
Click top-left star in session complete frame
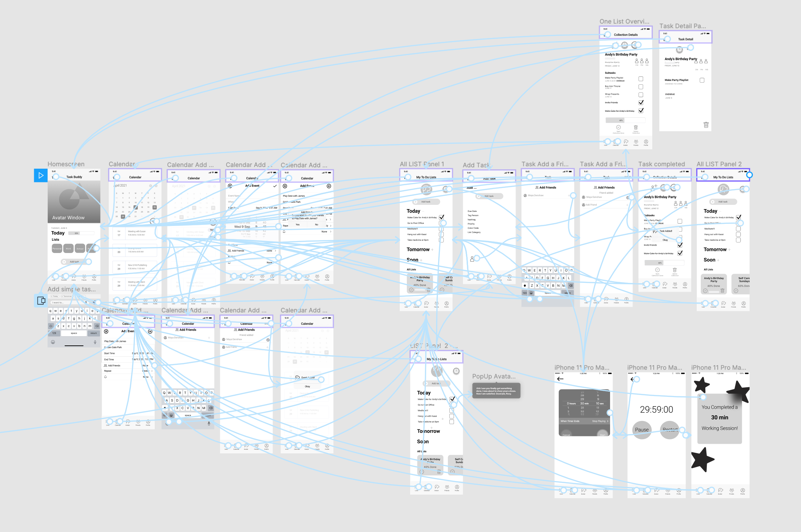[702, 385]
